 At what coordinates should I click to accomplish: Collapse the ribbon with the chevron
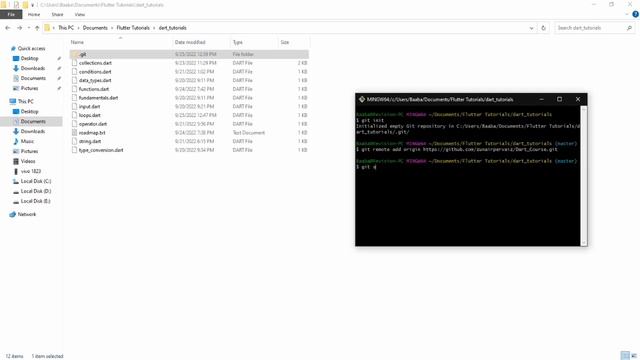[x=627, y=14]
